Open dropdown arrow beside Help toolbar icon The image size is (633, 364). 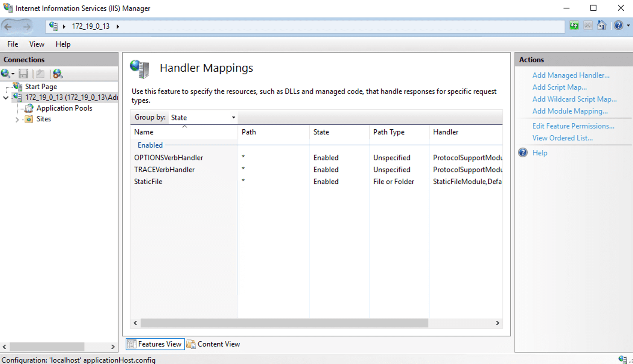(628, 26)
